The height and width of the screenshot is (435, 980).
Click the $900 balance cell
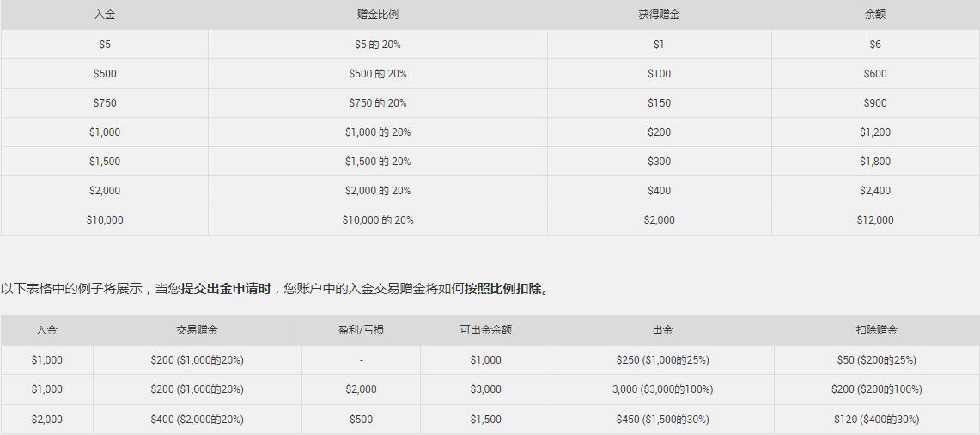click(875, 103)
